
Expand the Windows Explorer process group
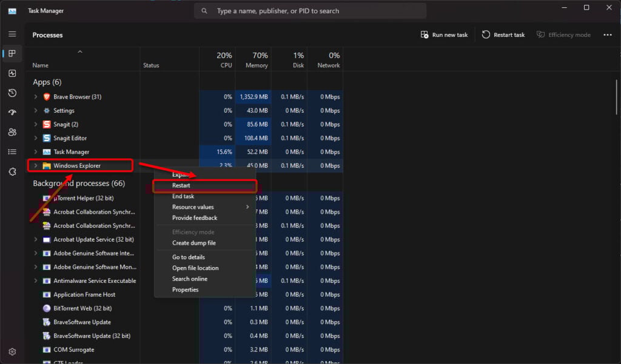tap(36, 166)
